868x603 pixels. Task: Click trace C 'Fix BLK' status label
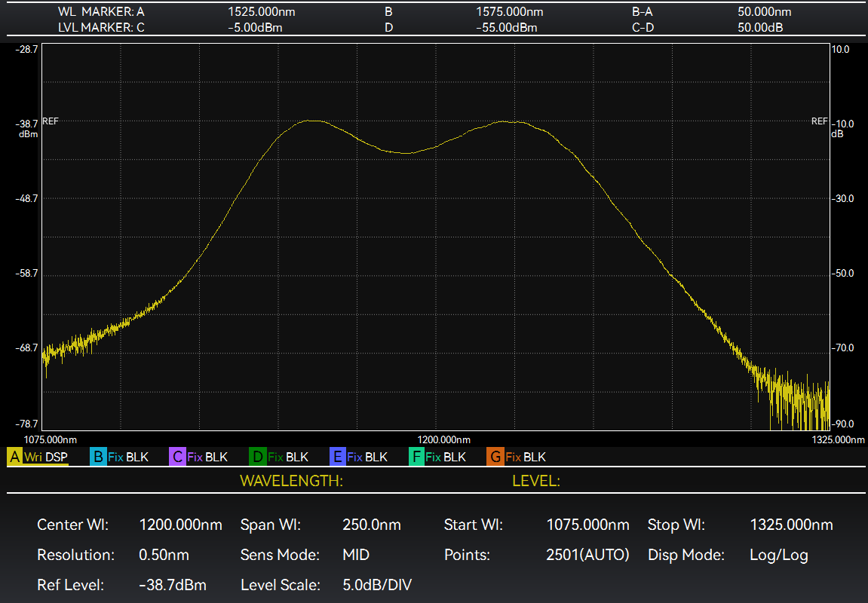click(207, 457)
